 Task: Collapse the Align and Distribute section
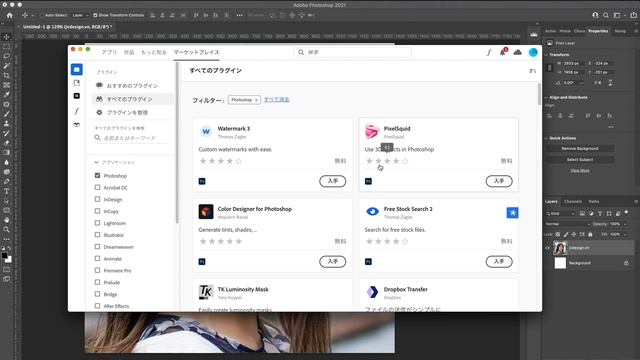click(x=546, y=98)
